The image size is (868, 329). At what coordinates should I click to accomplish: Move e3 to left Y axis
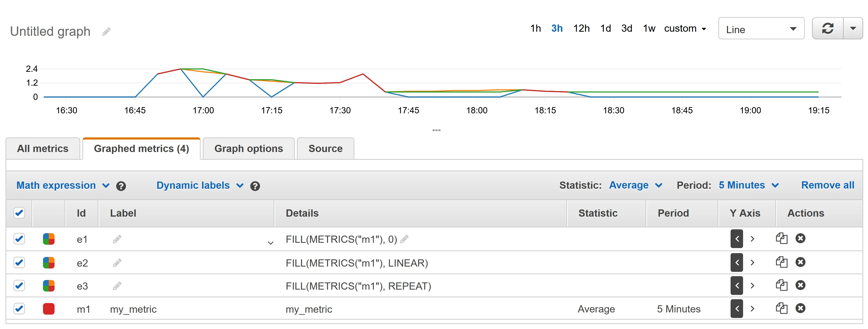(737, 286)
